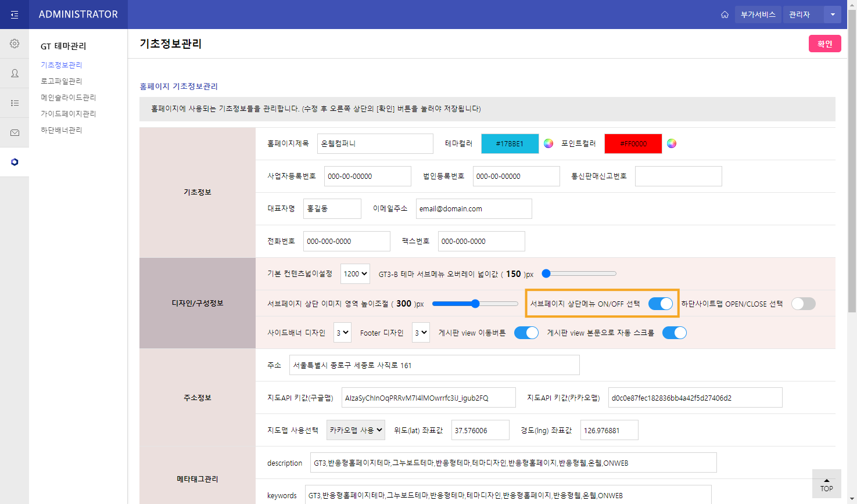
Task: Click the 경도(lng) 좌표값 input field
Action: 609,430
